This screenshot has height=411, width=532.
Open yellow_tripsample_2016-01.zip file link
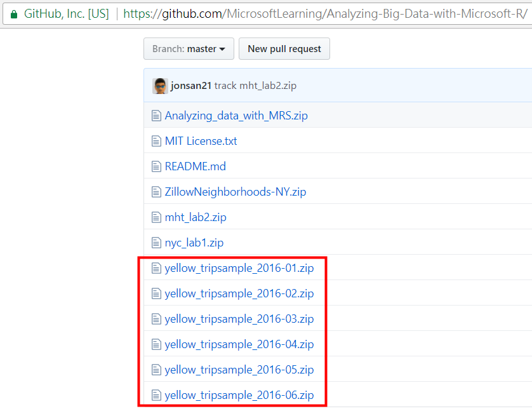pyautogui.click(x=239, y=268)
